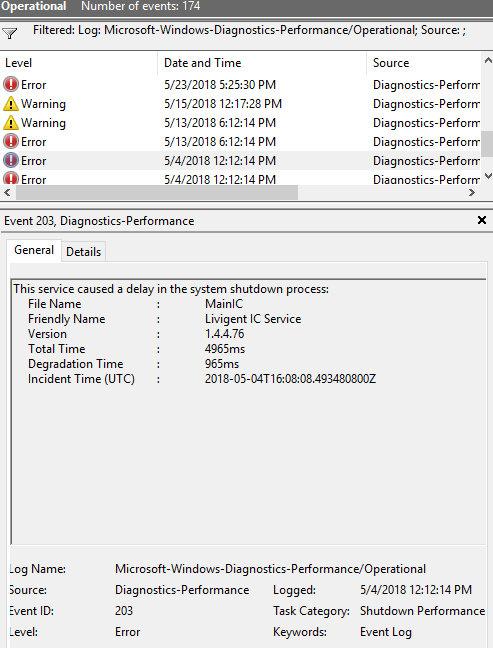Click the 'Event 203, Diagnostics-Performance' pane title
The image size is (493, 648).
click(x=99, y=221)
